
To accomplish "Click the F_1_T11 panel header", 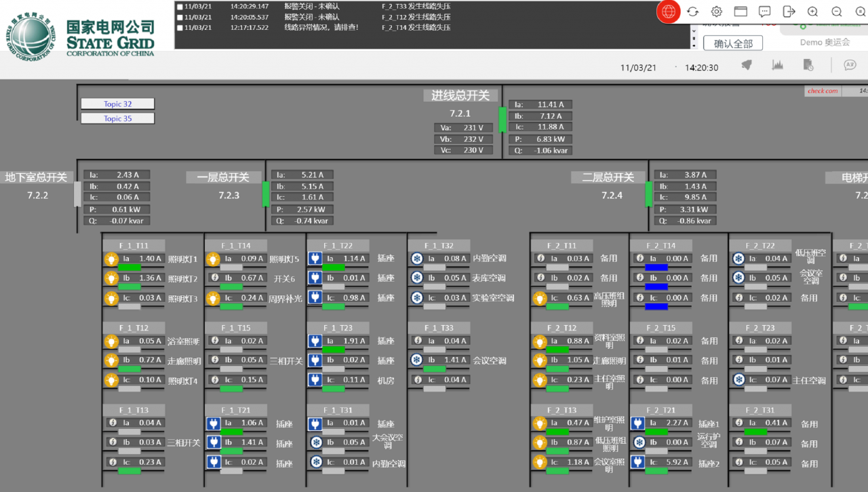I will pos(134,246).
